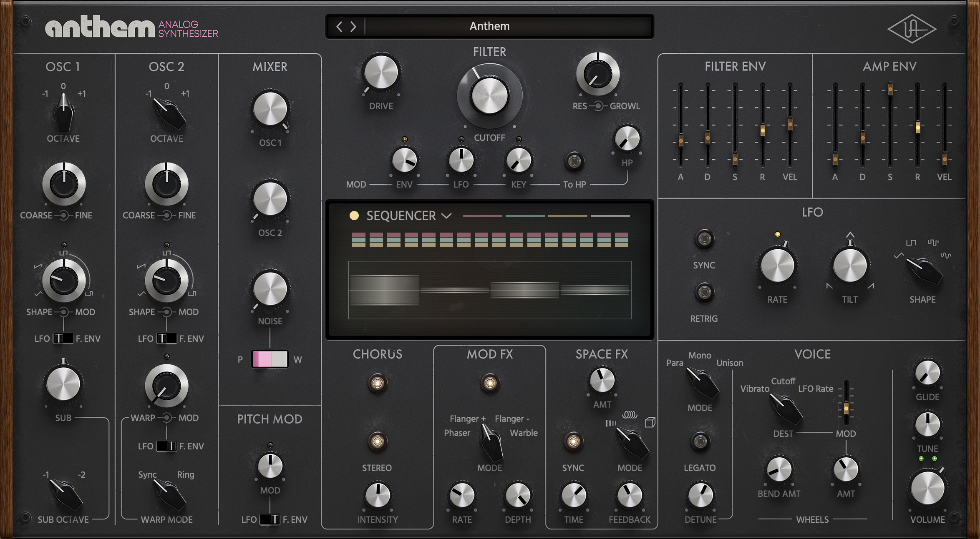The height and width of the screenshot is (539, 980).
Task: Select the delay icon in the Space FX section
Action: pyautogui.click(x=610, y=422)
